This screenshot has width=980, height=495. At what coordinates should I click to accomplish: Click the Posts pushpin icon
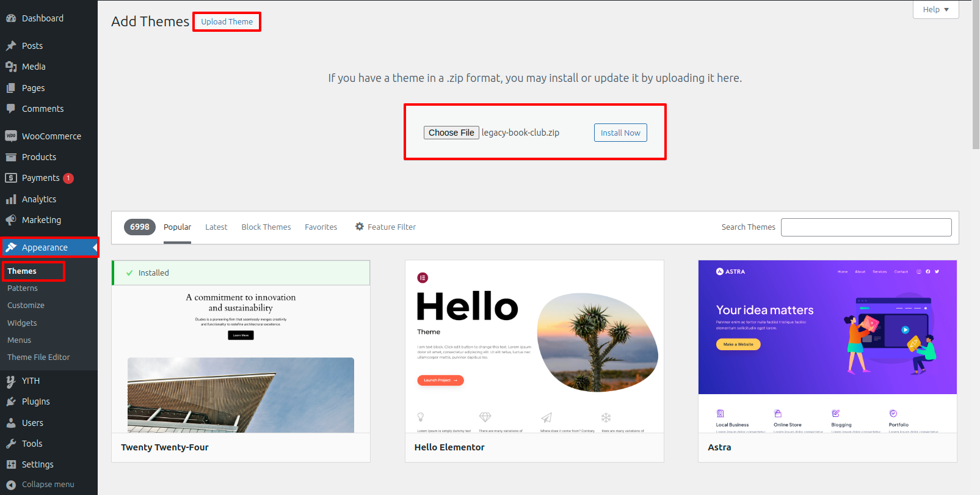[x=11, y=46]
